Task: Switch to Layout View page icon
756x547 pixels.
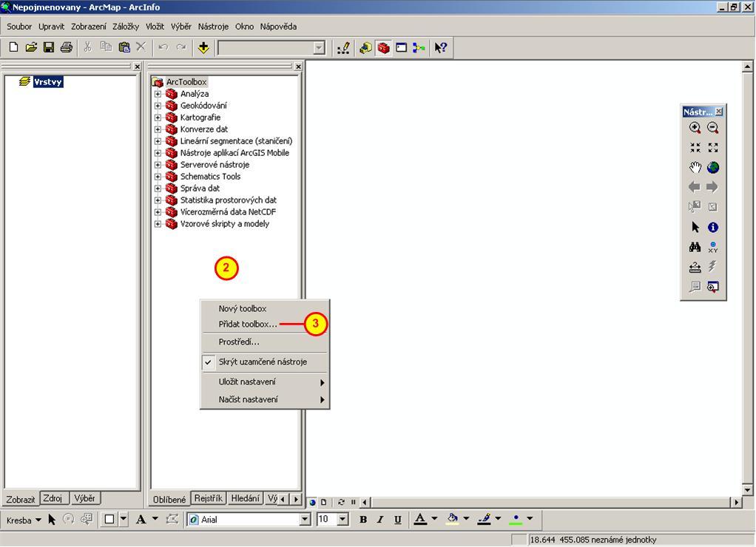Action: pos(323,502)
